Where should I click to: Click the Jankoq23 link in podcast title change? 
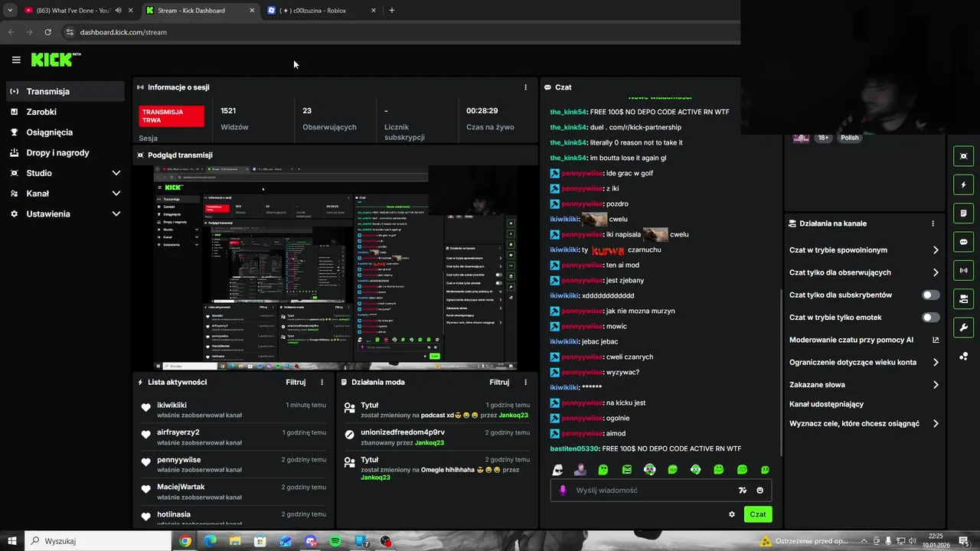513,416
